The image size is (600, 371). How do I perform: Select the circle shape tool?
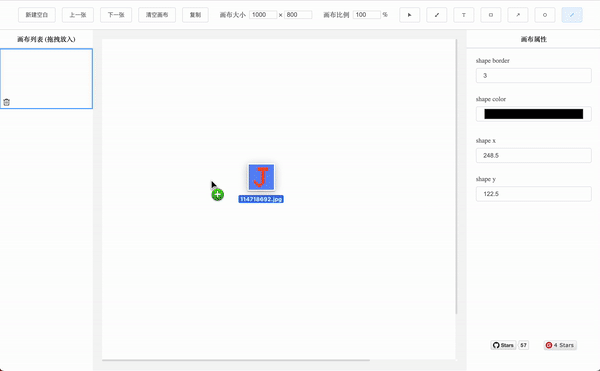[x=545, y=15]
